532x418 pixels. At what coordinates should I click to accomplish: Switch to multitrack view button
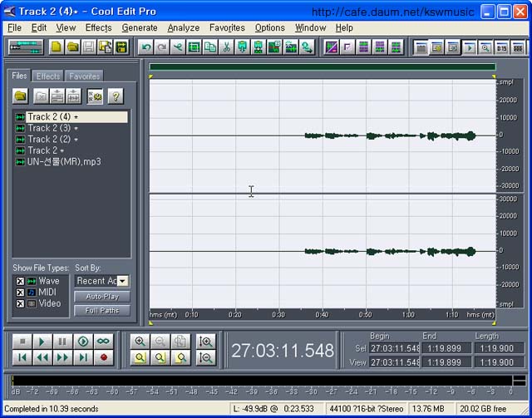(x=26, y=47)
